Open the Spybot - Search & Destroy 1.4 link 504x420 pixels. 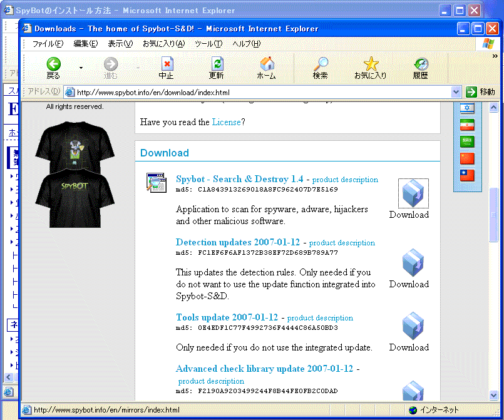point(239,179)
